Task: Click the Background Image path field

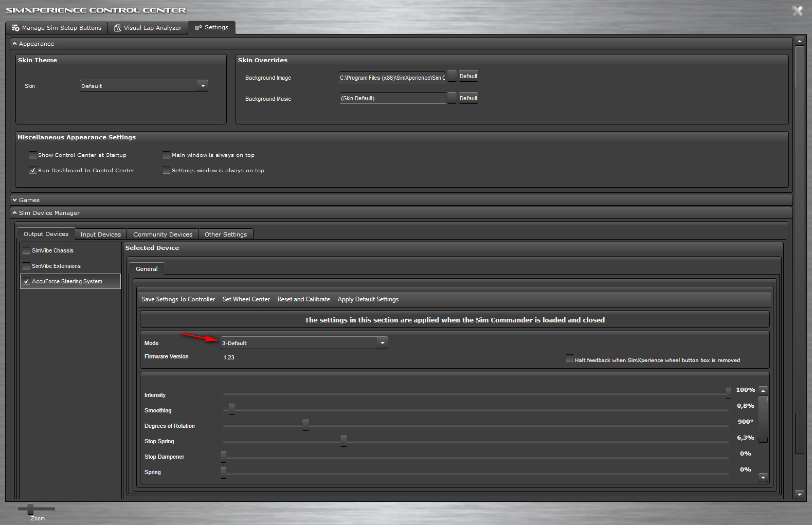Action: tap(392, 78)
